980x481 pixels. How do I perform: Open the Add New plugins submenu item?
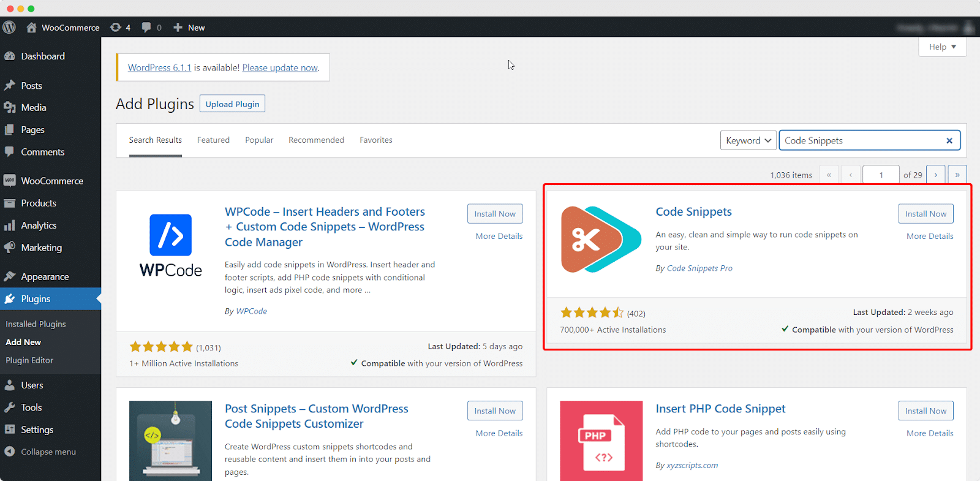coord(23,342)
